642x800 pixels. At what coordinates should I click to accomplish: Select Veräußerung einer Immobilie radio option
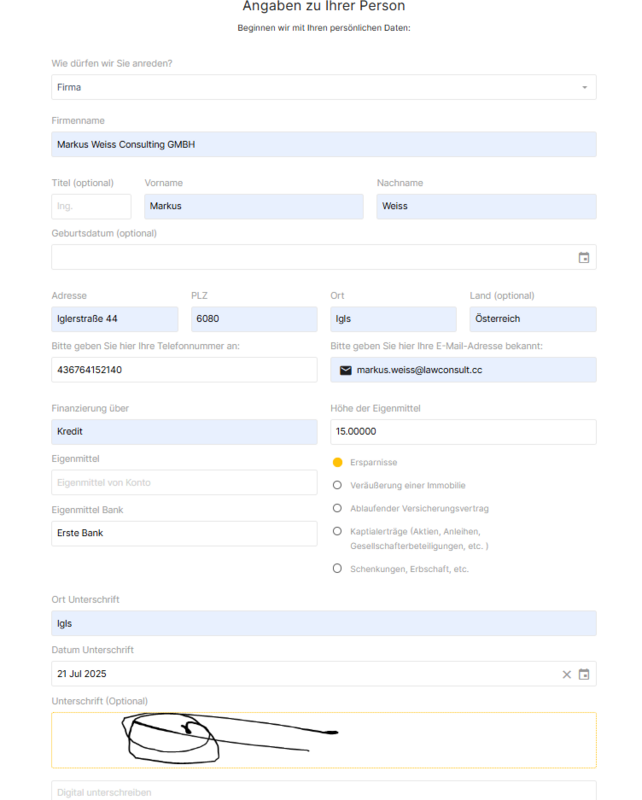(338, 485)
